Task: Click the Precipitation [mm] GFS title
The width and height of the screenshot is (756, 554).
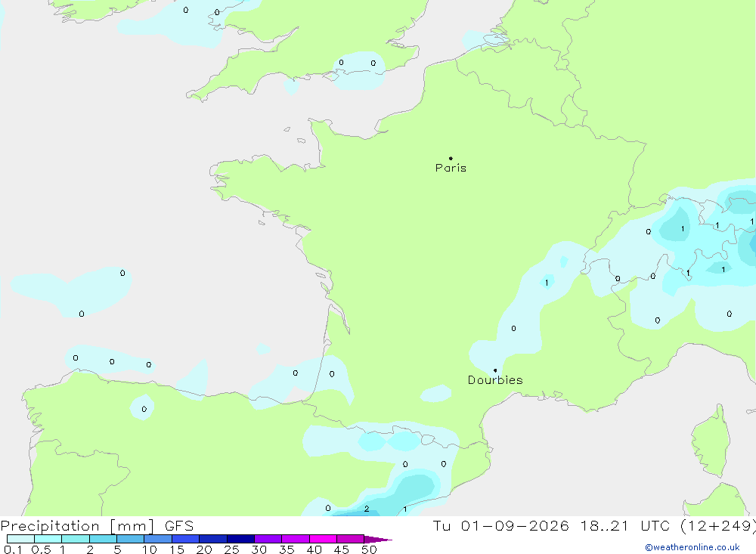Action: tap(97, 525)
